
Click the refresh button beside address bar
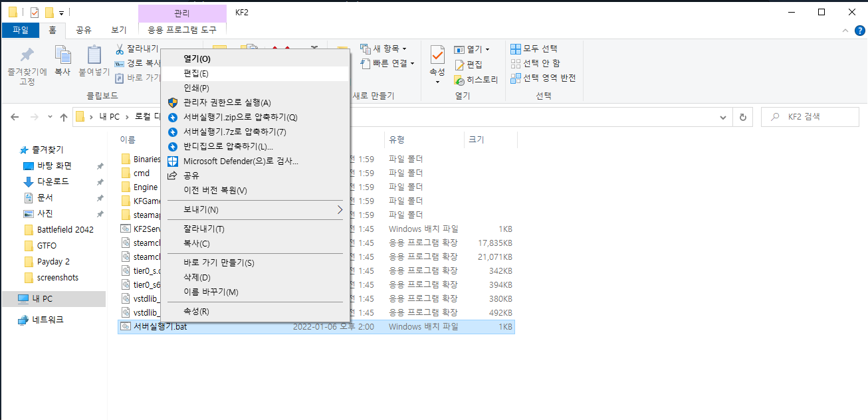click(743, 117)
